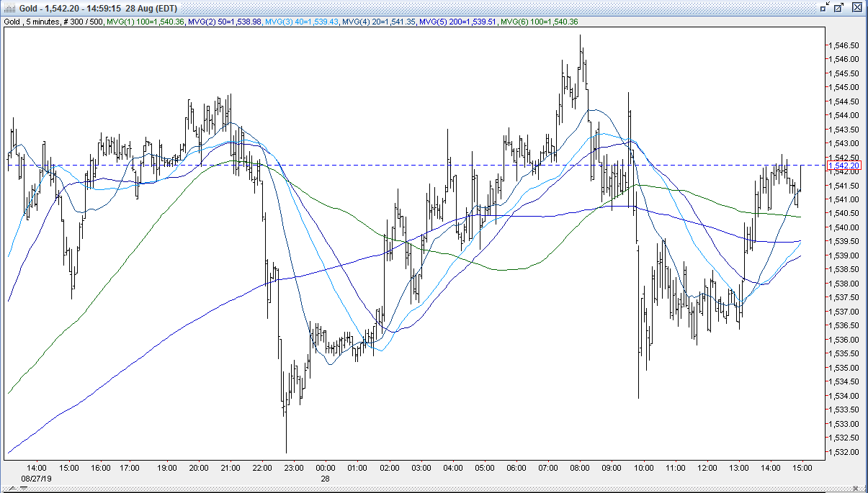
Task: Click the '28' date label under the time axis
Action: [x=326, y=478]
